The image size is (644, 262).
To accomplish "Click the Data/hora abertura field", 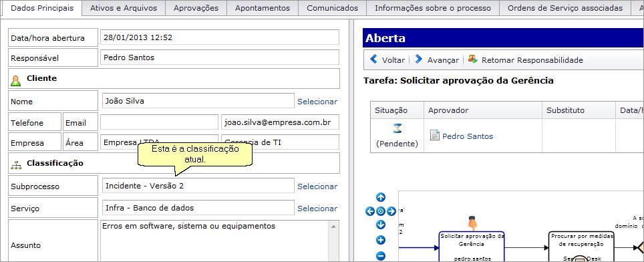I will tap(220, 37).
